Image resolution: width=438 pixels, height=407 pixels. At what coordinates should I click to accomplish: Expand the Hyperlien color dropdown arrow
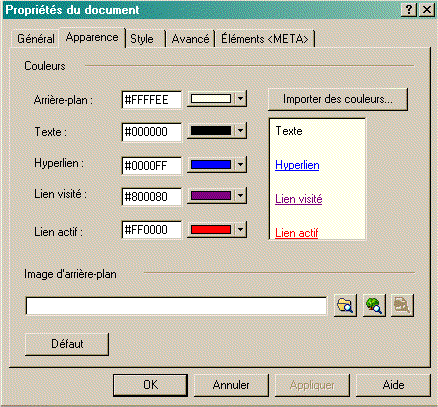tap(240, 164)
